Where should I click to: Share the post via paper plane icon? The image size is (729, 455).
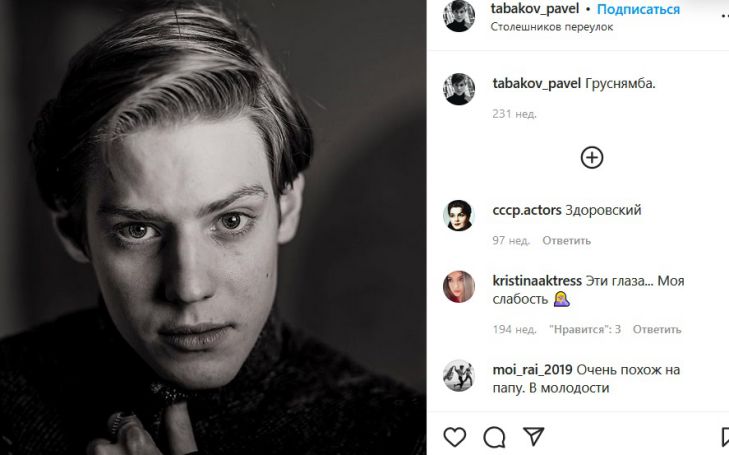[534, 437]
